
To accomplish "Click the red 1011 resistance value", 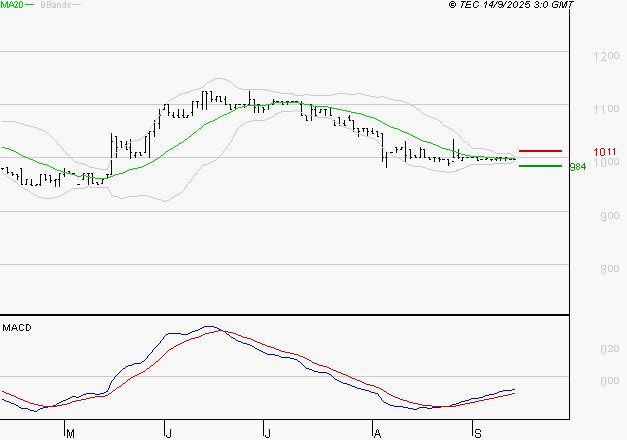I will [605, 152].
